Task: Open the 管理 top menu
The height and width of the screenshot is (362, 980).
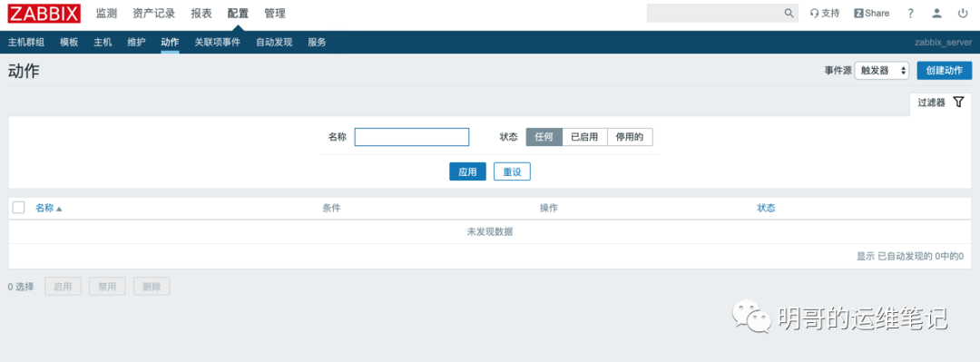Action: [x=275, y=13]
